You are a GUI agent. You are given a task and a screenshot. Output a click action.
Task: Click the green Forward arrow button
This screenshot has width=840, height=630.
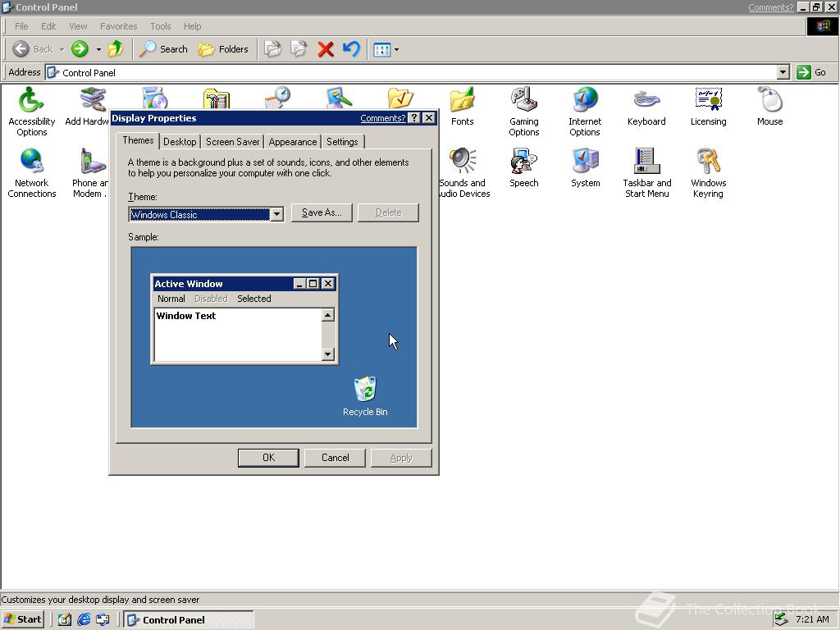80,49
